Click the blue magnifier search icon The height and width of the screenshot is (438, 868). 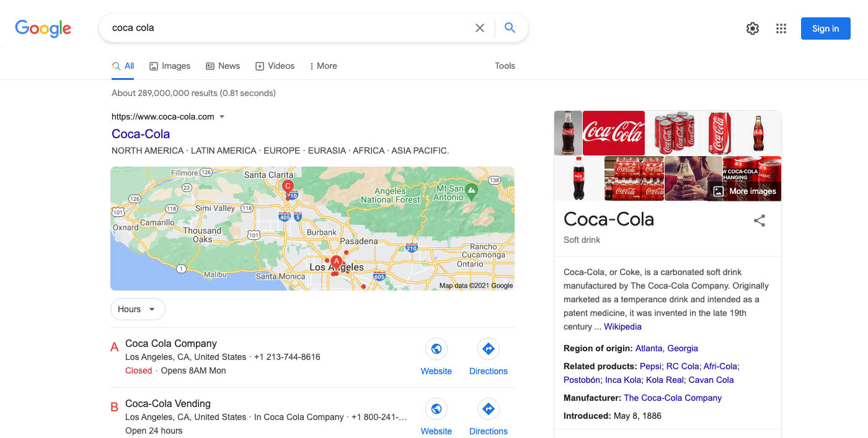click(510, 28)
